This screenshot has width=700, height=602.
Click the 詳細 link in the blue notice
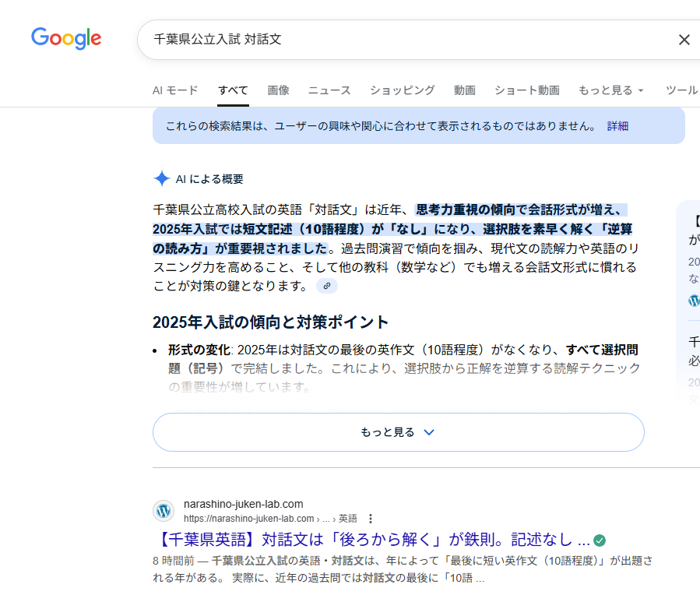tap(617, 126)
